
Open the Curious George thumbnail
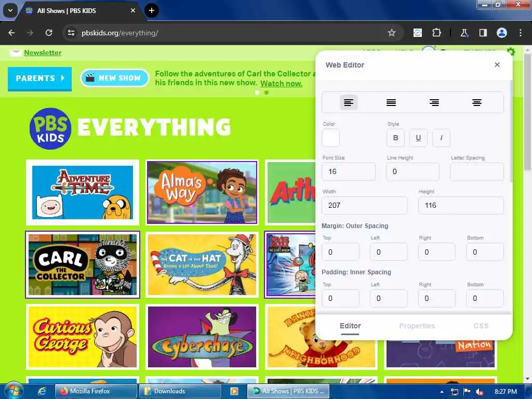click(83, 337)
